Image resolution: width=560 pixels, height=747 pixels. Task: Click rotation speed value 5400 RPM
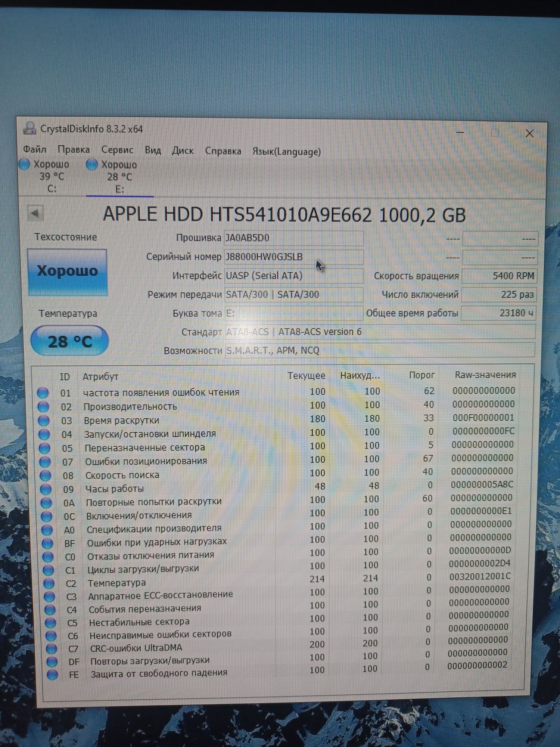[500, 276]
